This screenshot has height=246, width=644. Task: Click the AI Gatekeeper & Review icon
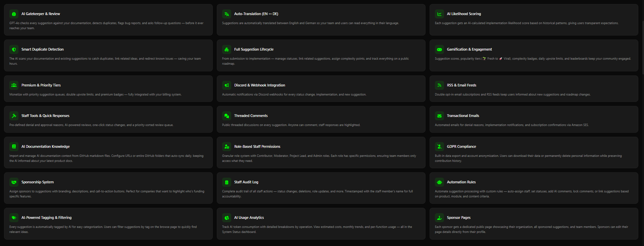[14, 14]
